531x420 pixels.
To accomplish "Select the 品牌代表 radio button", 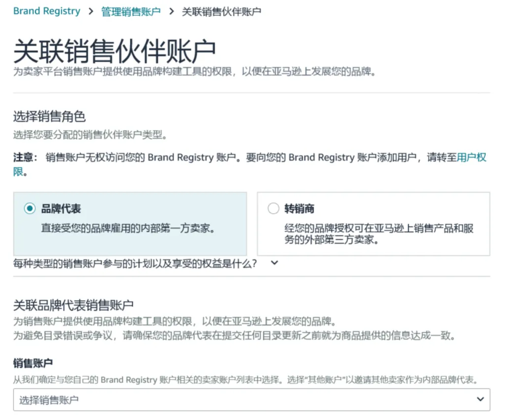I will (29, 209).
